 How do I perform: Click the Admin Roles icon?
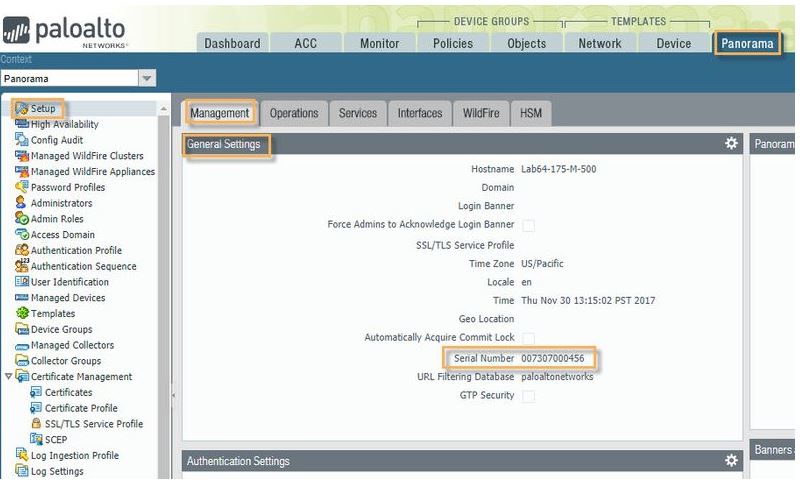[x=21, y=219]
